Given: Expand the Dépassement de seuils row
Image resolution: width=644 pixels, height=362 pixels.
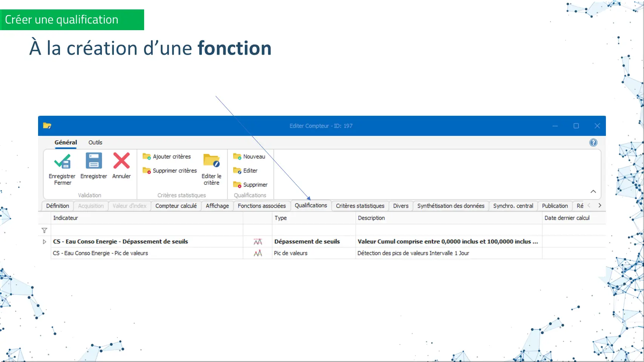Looking at the screenshot, I should [x=45, y=242].
